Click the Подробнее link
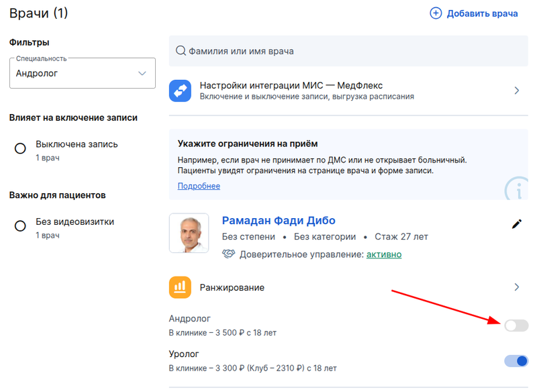 point(199,186)
